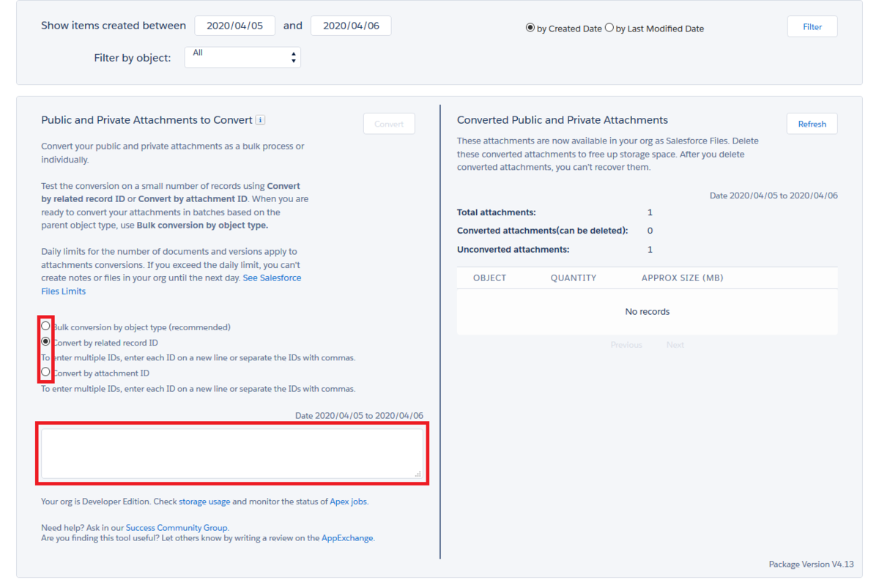Choose Convert by attachment ID option
Screen dimensions: 879x588
pyautogui.click(x=46, y=372)
